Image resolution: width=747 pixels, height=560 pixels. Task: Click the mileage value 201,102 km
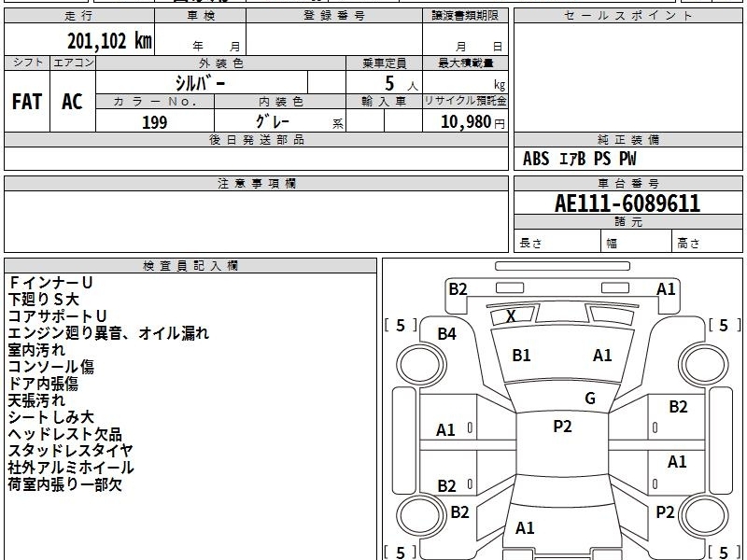tap(109, 41)
